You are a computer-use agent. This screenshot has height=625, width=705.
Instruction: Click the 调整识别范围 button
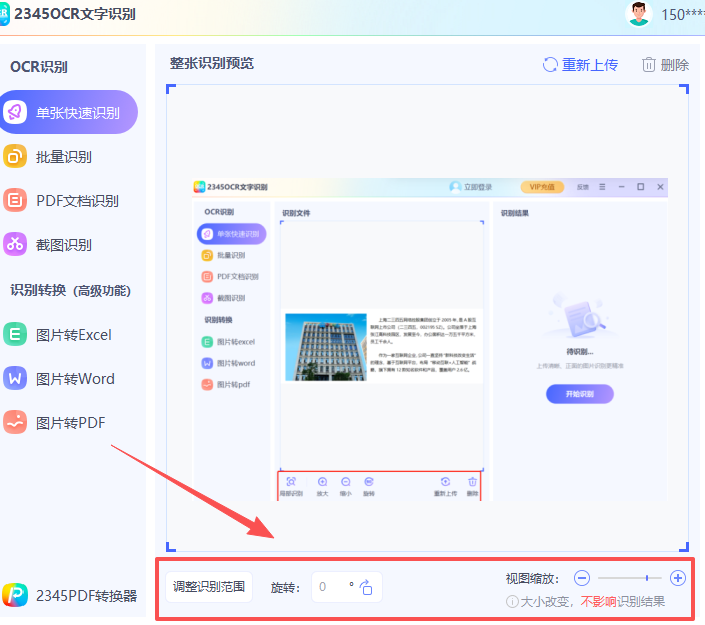click(209, 587)
